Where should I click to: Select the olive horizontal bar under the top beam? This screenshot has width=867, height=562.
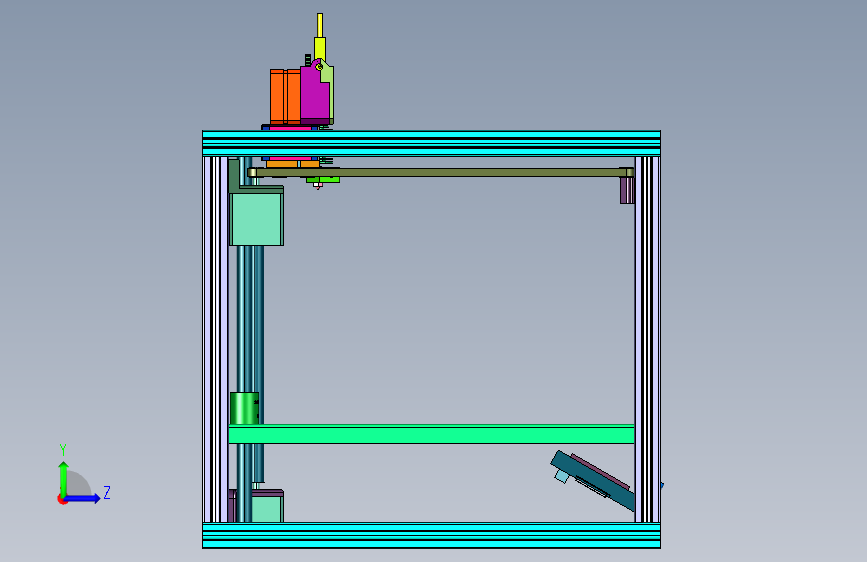[x=440, y=173]
